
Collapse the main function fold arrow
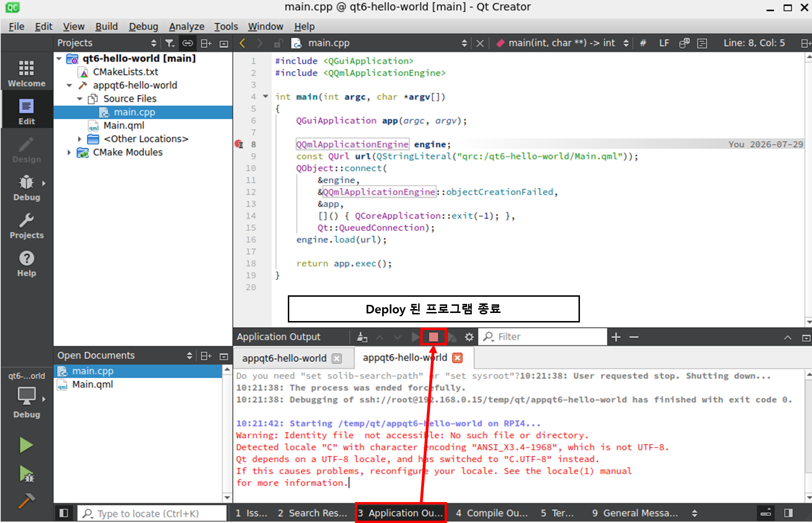[265, 96]
